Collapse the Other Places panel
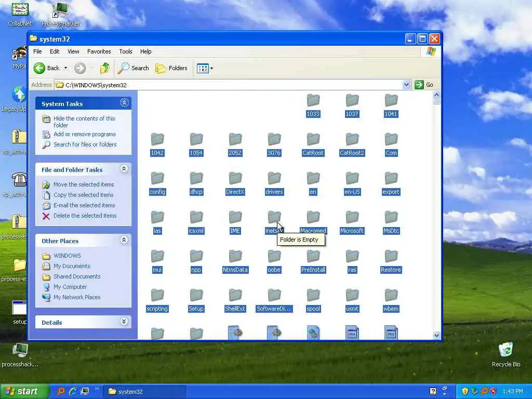This screenshot has height=399, width=532. pyautogui.click(x=124, y=240)
